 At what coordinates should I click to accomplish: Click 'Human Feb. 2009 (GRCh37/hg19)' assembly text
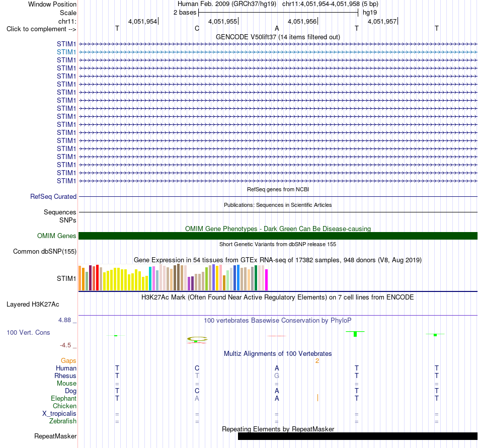[227, 4]
